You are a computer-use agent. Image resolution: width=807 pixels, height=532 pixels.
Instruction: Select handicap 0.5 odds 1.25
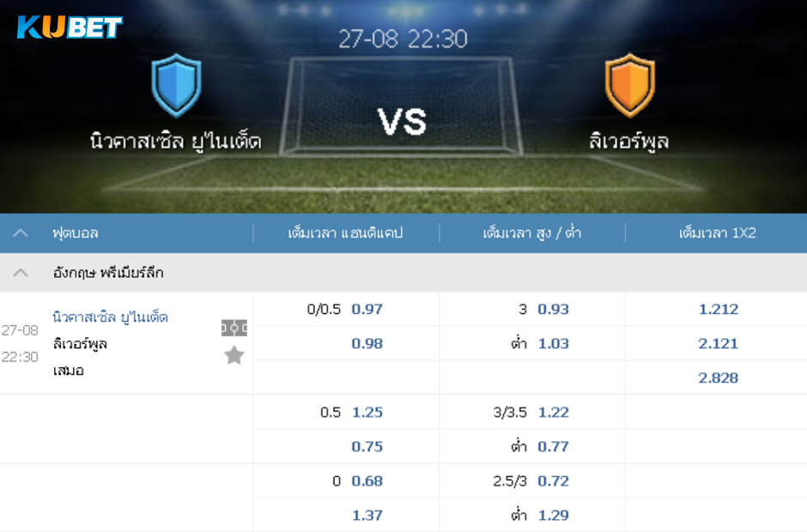point(367,413)
